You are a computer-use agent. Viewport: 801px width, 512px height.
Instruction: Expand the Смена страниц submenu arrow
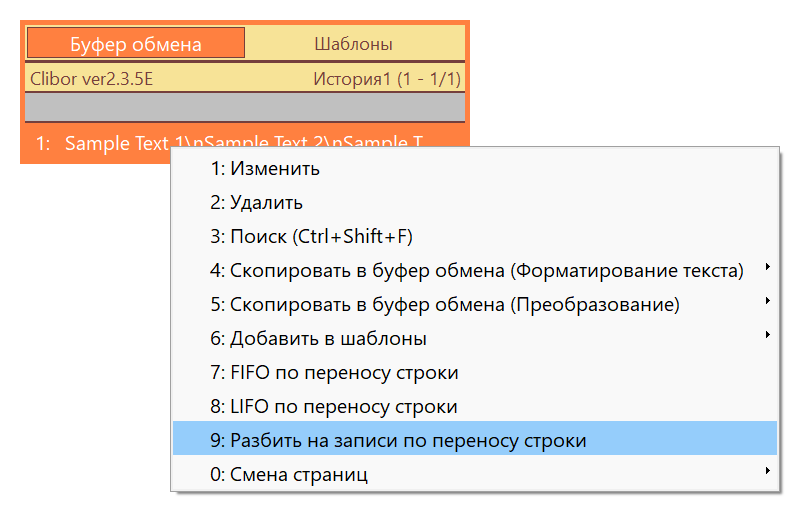(767, 471)
